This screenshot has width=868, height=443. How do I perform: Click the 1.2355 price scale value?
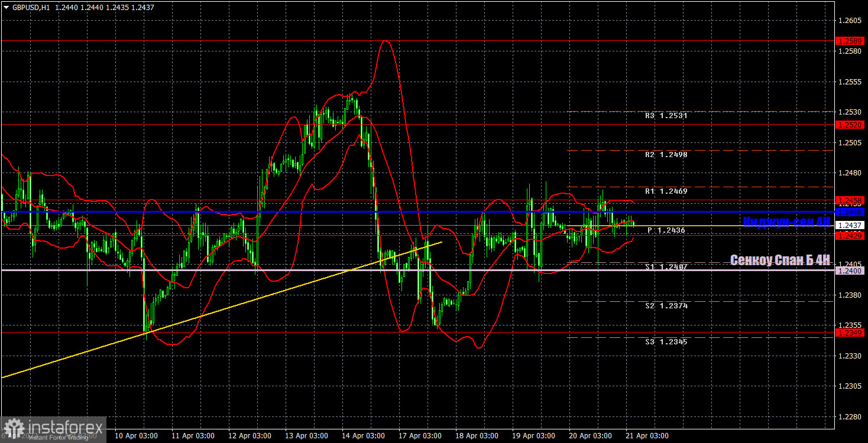pos(850,325)
